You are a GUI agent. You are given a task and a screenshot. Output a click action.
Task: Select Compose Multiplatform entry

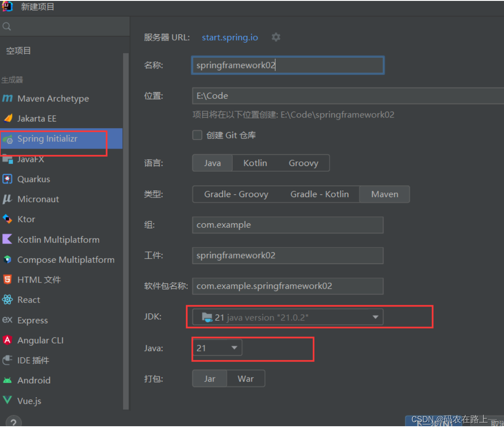[x=61, y=259]
